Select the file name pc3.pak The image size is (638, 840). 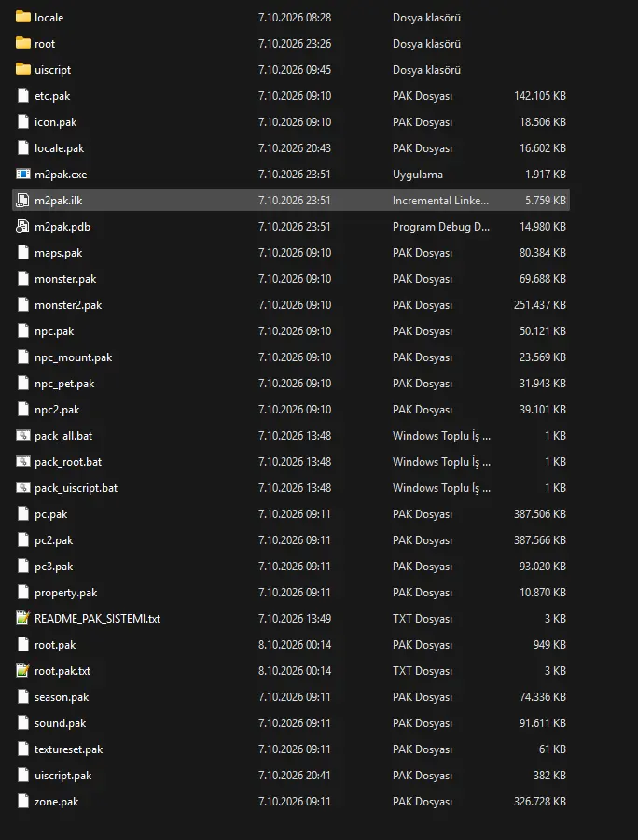(x=53, y=567)
